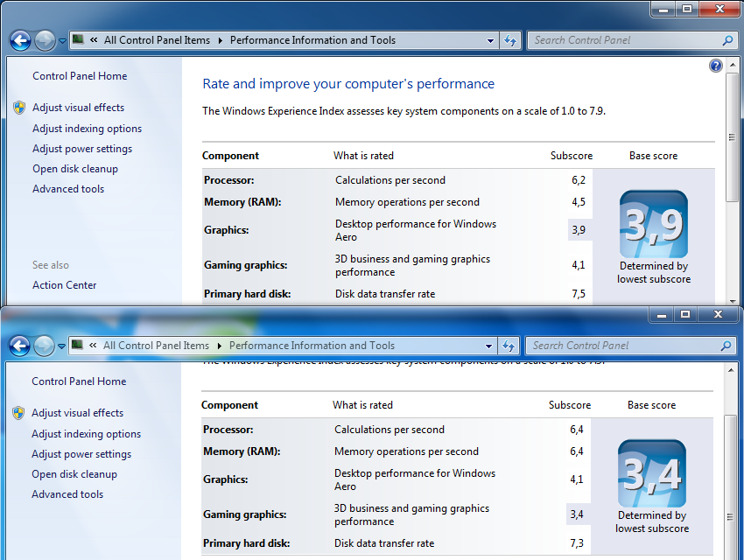Expand breadcrumb chevrons in top window address bar
The width and height of the screenshot is (744, 560).
tap(94, 40)
